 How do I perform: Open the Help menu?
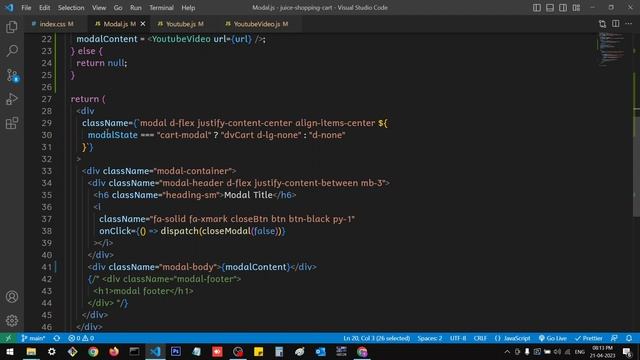click(188, 8)
